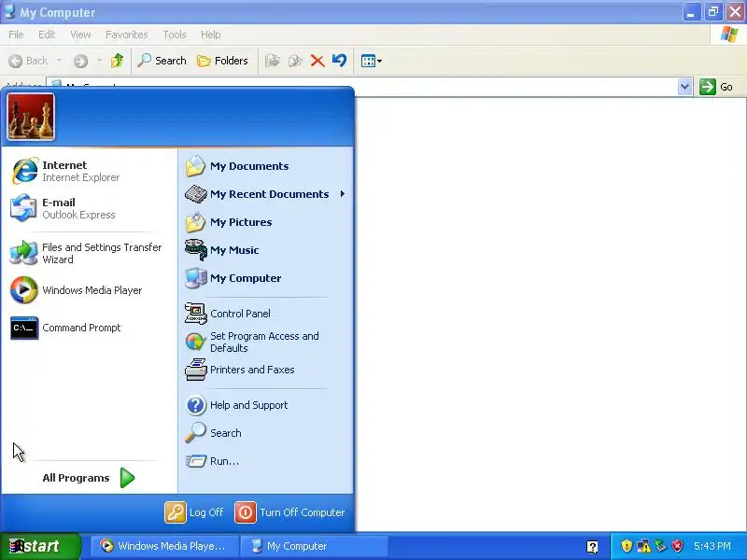
Task: Click the Log Off button
Action: [x=194, y=512]
